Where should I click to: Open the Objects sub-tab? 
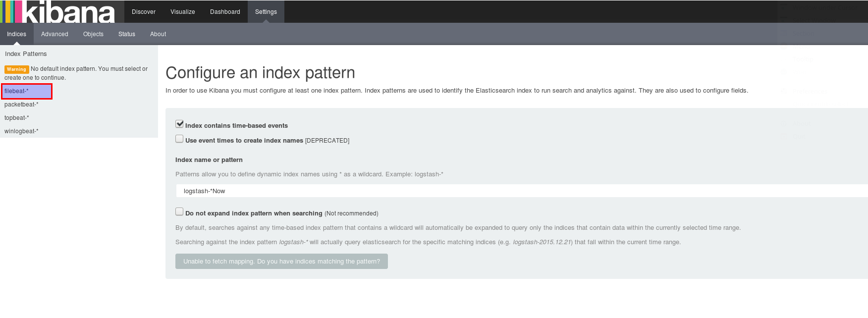pos(93,34)
